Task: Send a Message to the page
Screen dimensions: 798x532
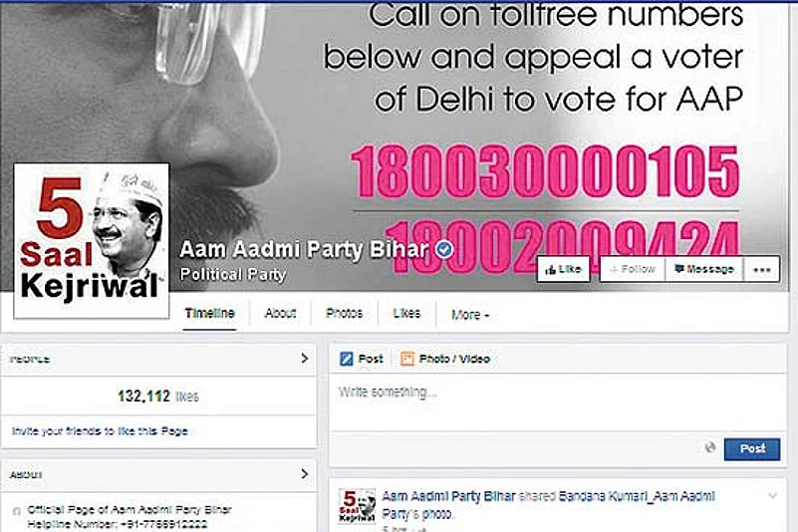Action: pos(704,269)
